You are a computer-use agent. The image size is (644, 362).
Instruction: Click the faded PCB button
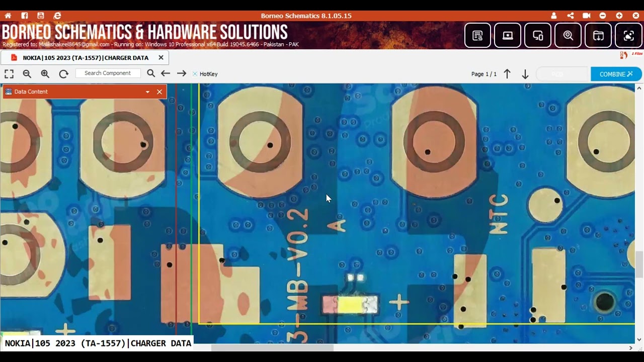pyautogui.click(x=562, y=74)
